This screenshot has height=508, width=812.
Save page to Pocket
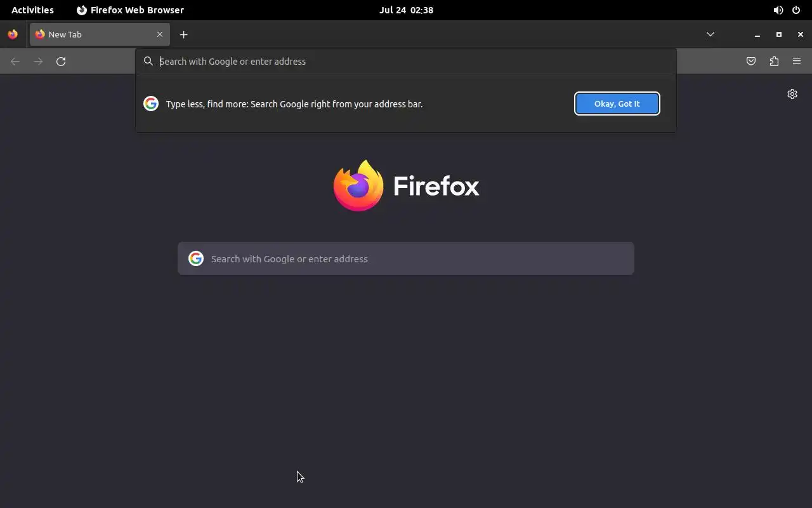tap(751, 62)
